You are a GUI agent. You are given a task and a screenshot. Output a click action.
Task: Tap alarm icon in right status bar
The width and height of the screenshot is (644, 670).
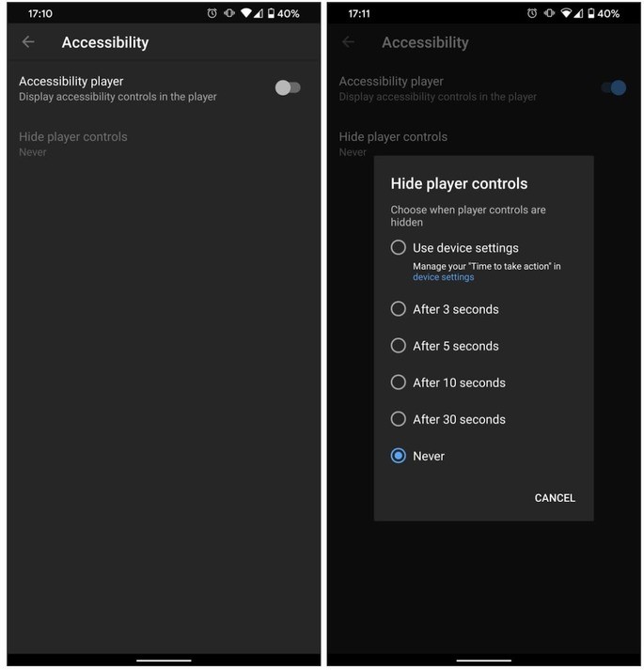coord(531,13)
